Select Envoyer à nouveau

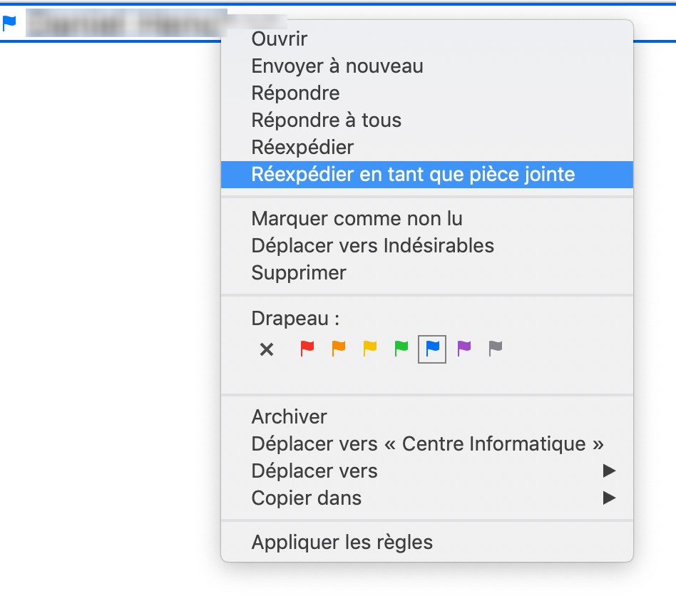(337, 66)
